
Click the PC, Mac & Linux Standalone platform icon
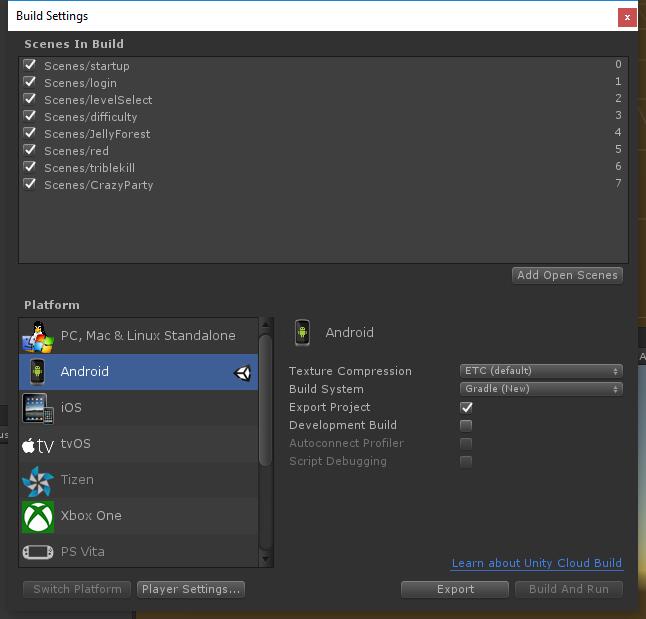(38, 337)
